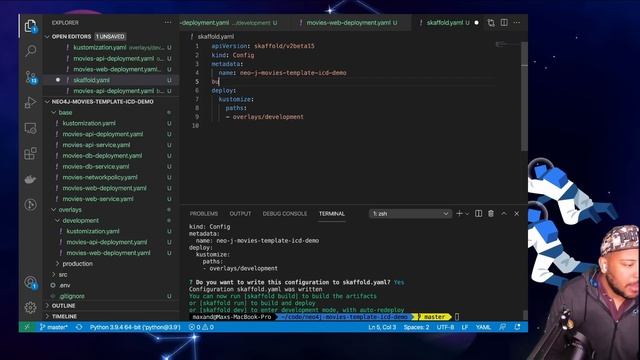Click the remote window indicator in status bar
The width and height of the screenshot is (640, 360).
click(27, 327)
